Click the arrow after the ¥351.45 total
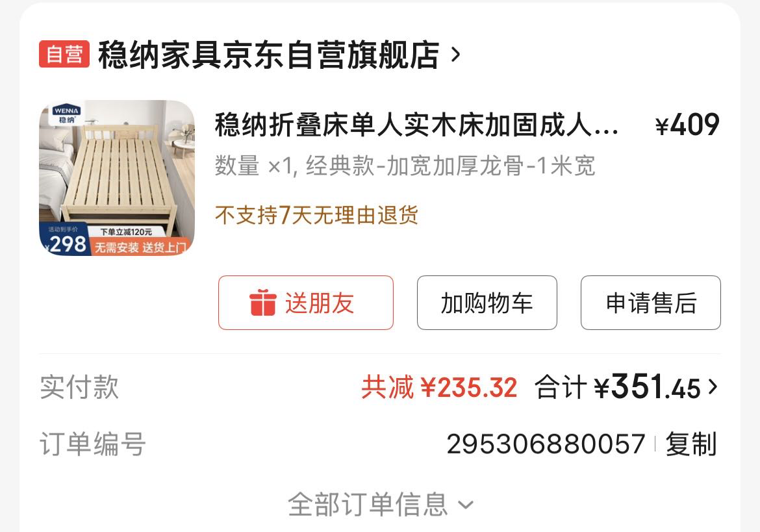Screen dimensions: 760x532 713,386
